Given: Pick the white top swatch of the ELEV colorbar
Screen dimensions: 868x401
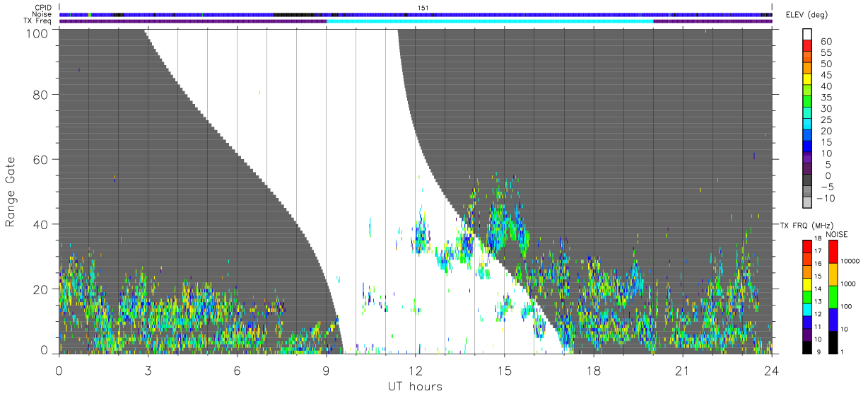Looking at the screenshot, I should pos(807,35).
